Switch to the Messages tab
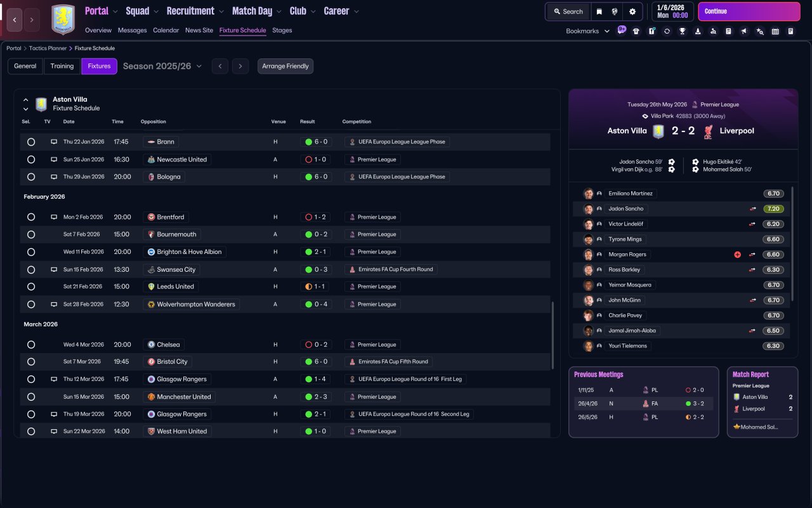 [x=132, y=30]
